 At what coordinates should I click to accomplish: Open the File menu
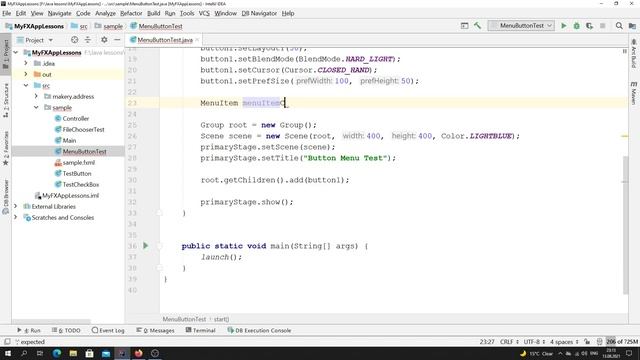[x=7, y=13]
